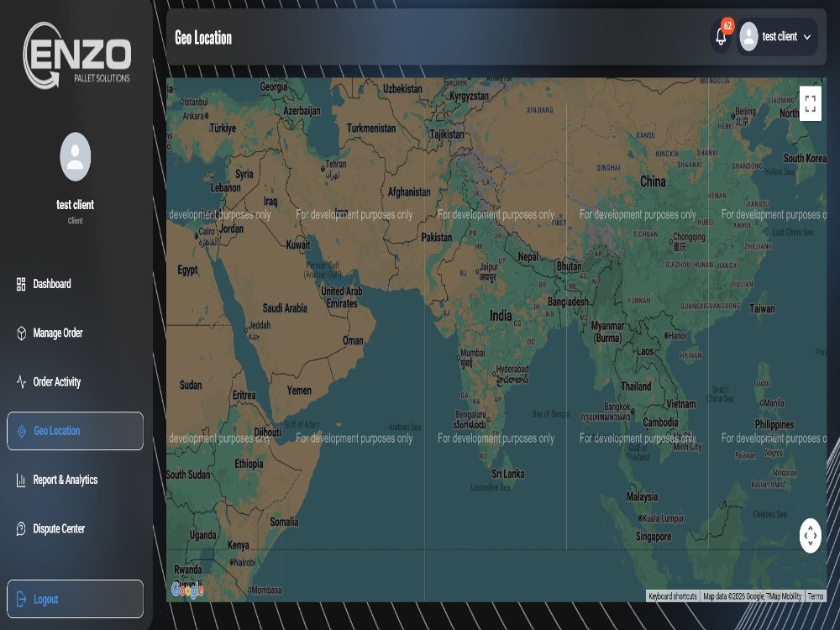Click the Nepal map label

(528, 256)
